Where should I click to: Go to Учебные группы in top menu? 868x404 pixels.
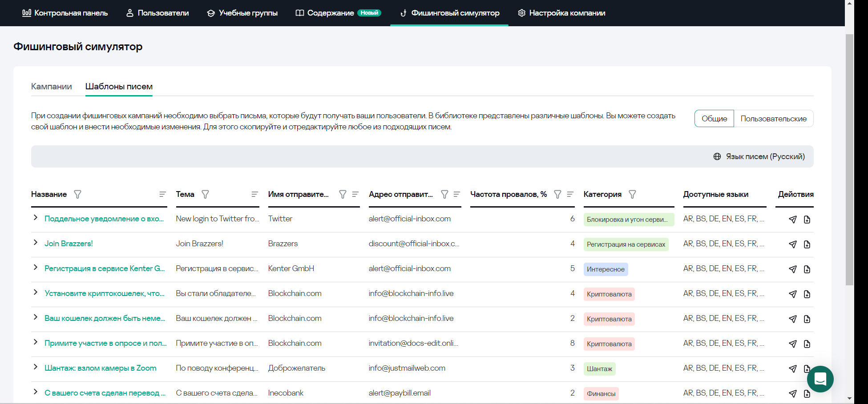pos(242,13)
